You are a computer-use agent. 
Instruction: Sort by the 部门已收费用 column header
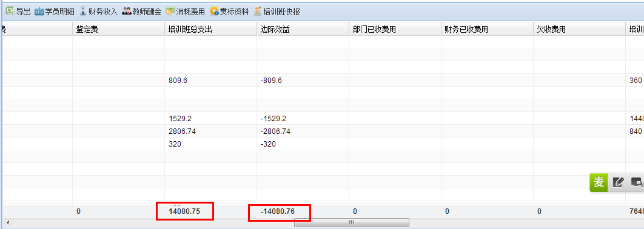(395, 29)
